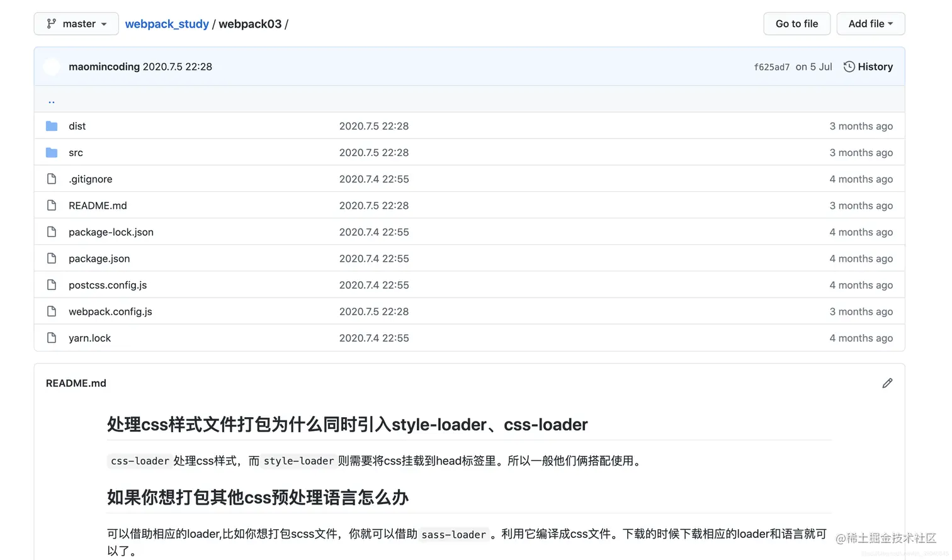This screenshot has width=952, height=560.
Task: Open package-lock.json
Action: pos(111,232)
